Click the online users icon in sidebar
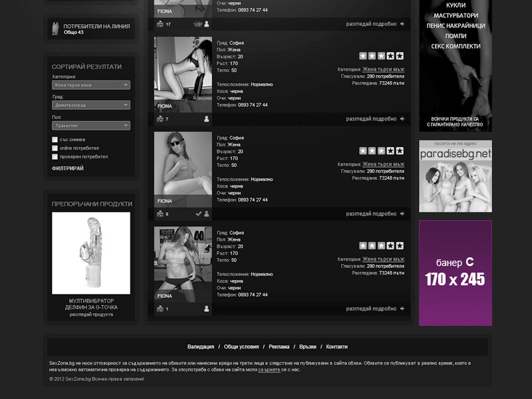Viewport: 532px width, 399px height. click(x=57, y=29)
